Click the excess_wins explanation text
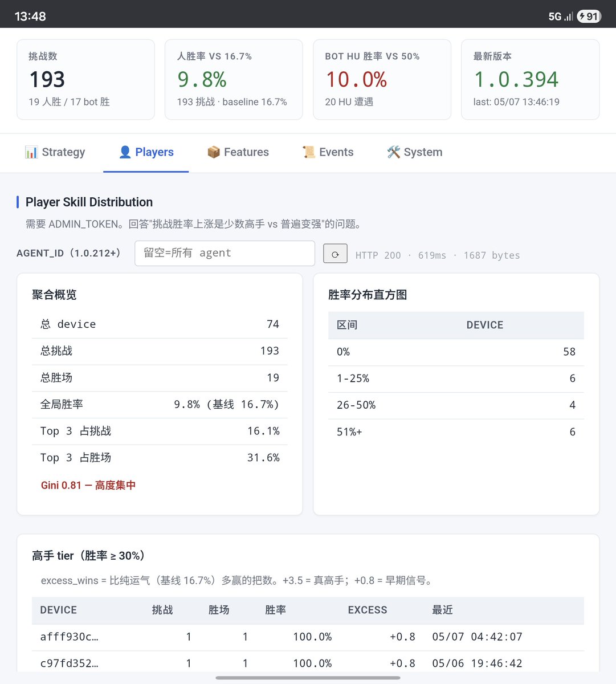 (238, 581)
